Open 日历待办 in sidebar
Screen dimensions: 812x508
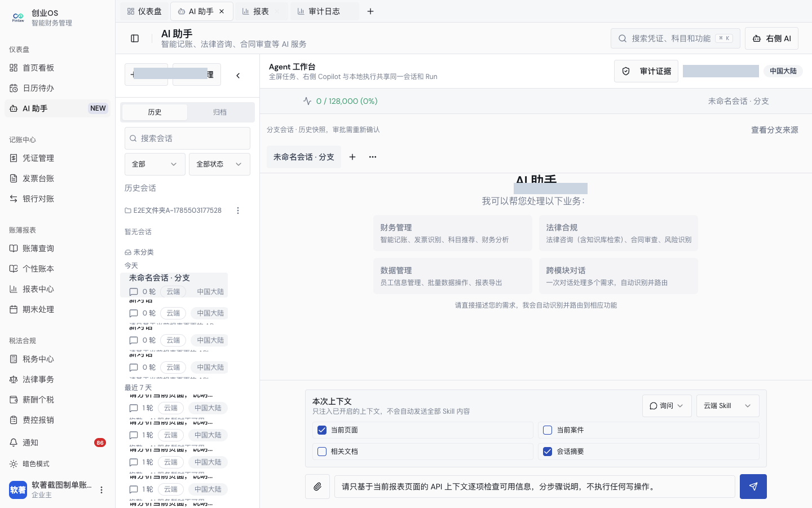pos(58,88)
